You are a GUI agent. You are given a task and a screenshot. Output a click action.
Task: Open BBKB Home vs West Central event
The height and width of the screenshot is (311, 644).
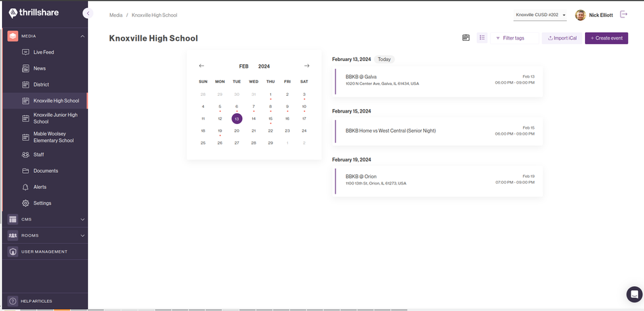click(437, 131)
